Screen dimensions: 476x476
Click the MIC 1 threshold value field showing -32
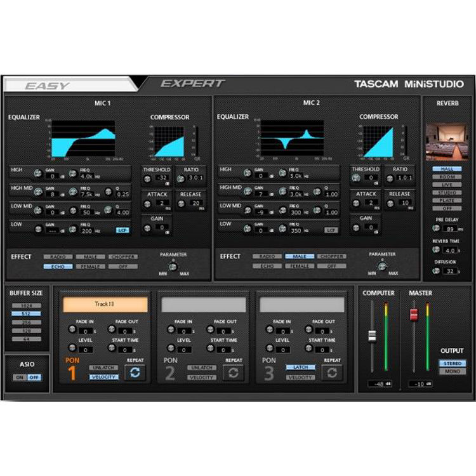tap(162, 178)
